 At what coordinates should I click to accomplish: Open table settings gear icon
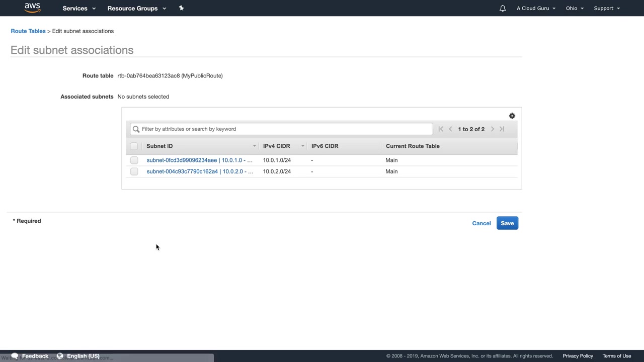click(x=512, y=116)
